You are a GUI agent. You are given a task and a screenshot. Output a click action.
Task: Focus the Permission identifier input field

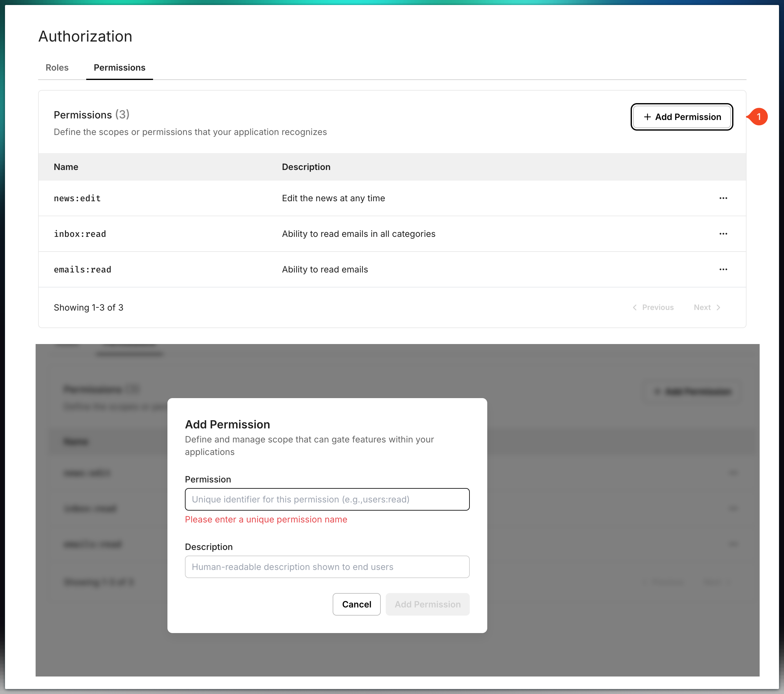tap(327, 499)
